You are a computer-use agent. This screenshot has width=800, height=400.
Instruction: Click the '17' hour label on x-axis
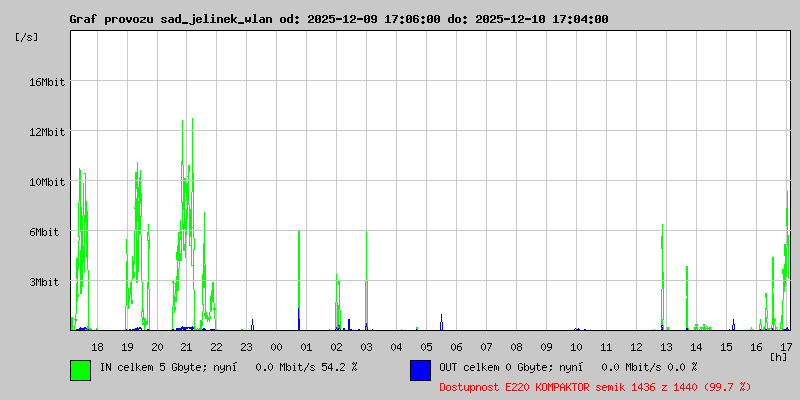pos(786,347)
